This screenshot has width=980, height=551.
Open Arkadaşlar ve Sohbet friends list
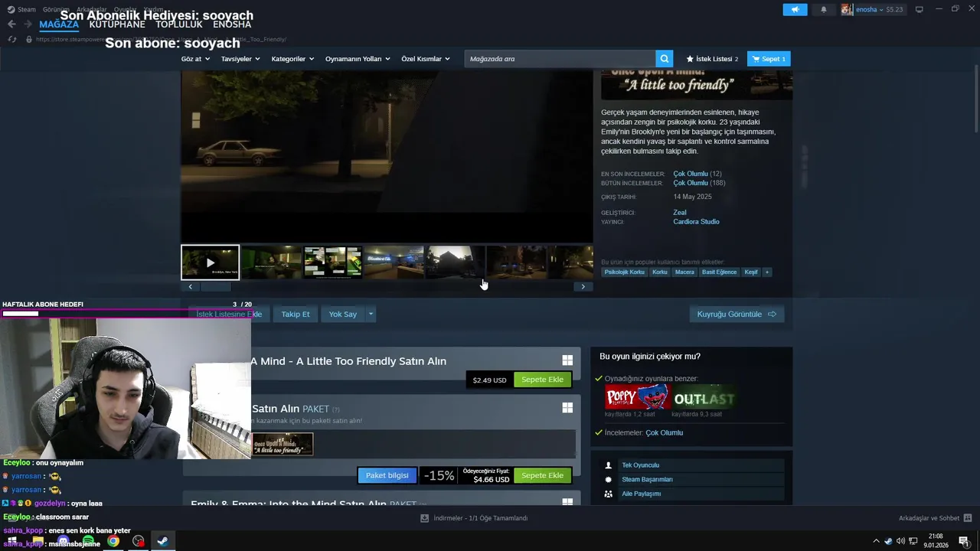pyautogui.click(x=935, y=518)
